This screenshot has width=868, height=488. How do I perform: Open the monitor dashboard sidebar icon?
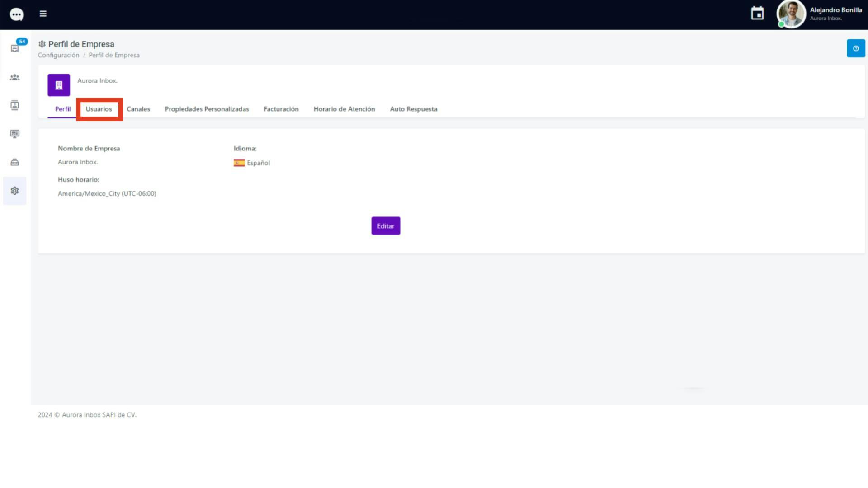pyautogui.click(x=15, y=134)
